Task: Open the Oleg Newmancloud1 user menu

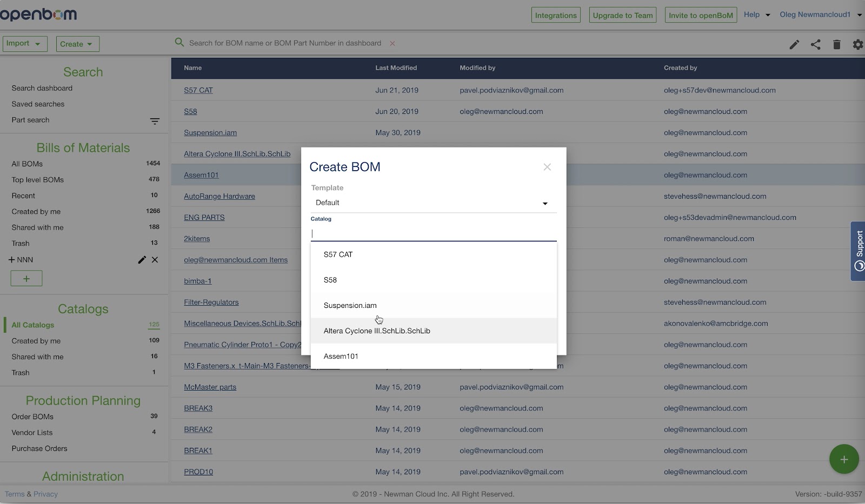Action: coord(821,15)
